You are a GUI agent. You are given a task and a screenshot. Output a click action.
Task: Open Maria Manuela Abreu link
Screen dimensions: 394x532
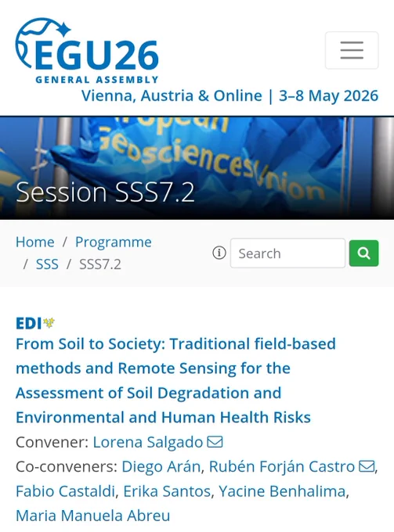pyautogui.click(x=92, y=516)
